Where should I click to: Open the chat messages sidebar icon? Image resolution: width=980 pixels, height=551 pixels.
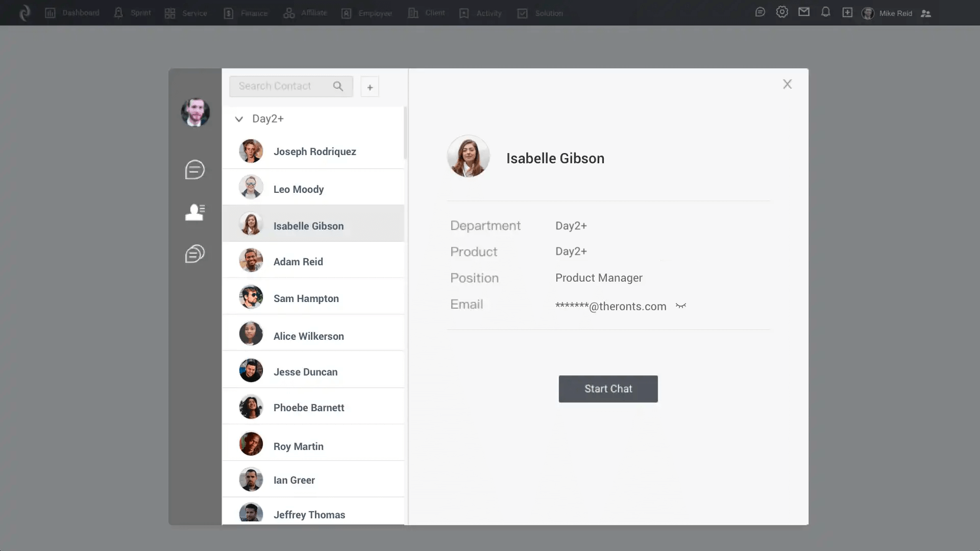194,169
